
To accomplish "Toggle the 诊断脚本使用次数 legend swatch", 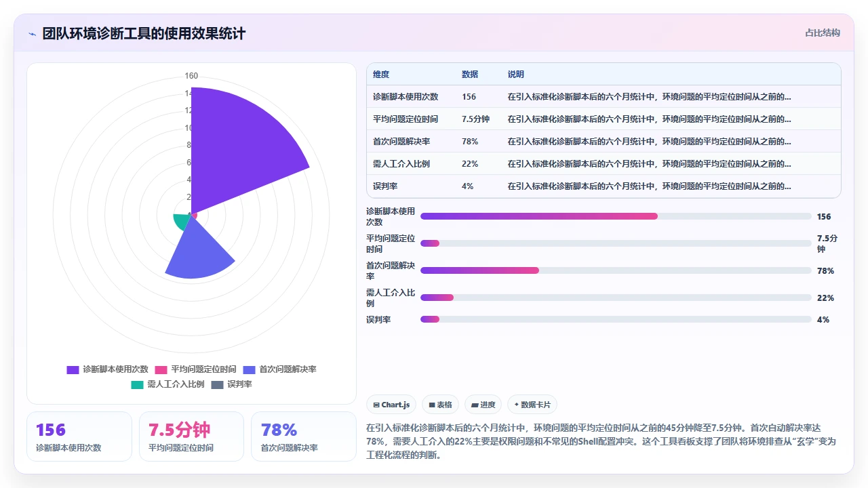I will point(73,369).
